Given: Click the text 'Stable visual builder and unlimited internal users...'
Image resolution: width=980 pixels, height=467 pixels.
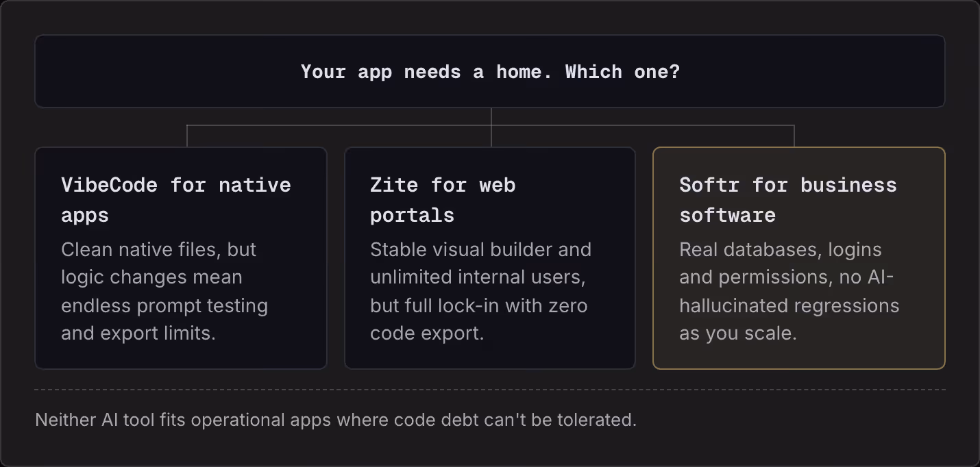Looking at the screenshot, I should tap(480, 291).
